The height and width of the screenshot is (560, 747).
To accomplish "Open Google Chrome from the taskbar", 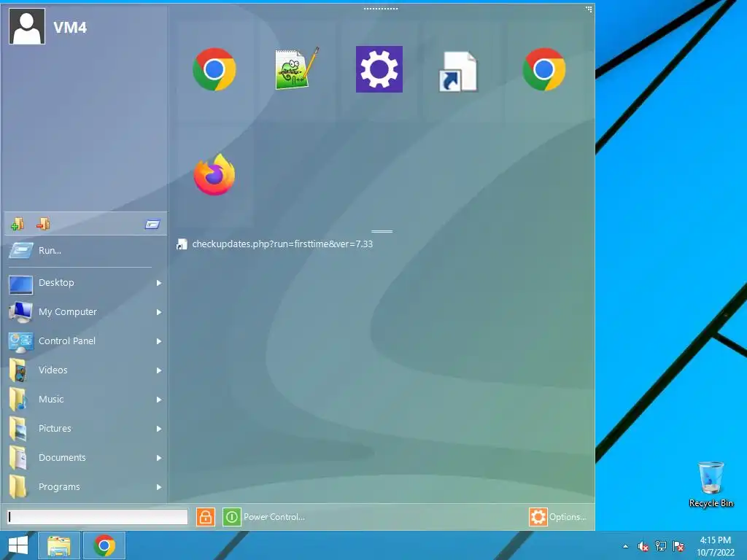I will 104,545.
